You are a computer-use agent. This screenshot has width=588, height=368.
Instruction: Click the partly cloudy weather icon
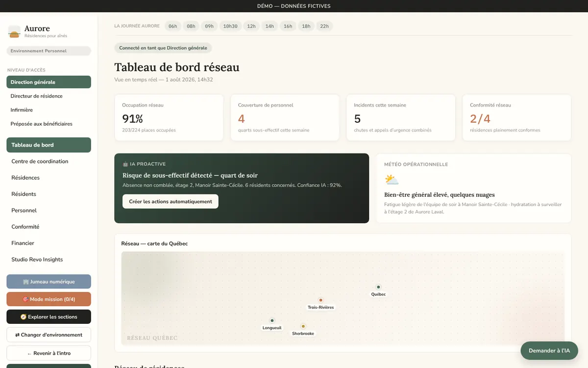pyautogui.click(x=392, y=180)
